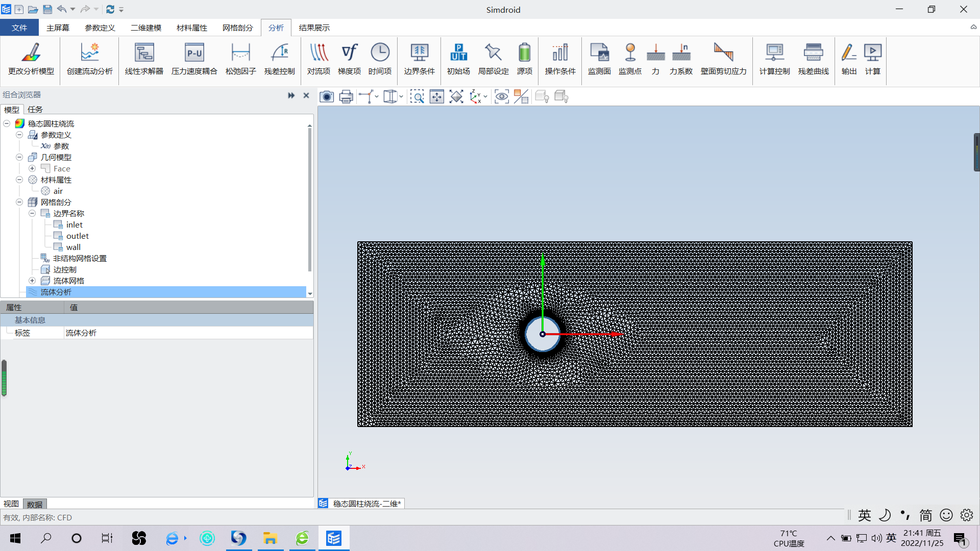Switch to the 参数定义 ribbon tab
The image size is (980, 551).
[100, 28]
